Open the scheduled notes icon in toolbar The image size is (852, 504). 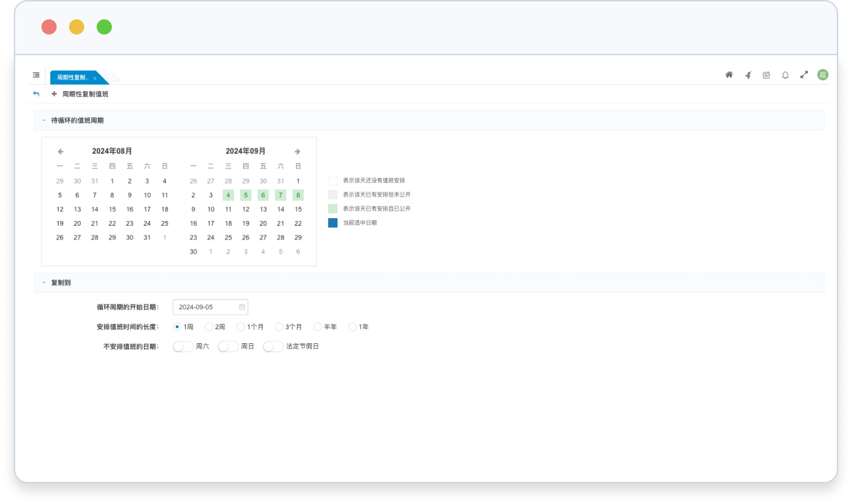click(766, 75)
